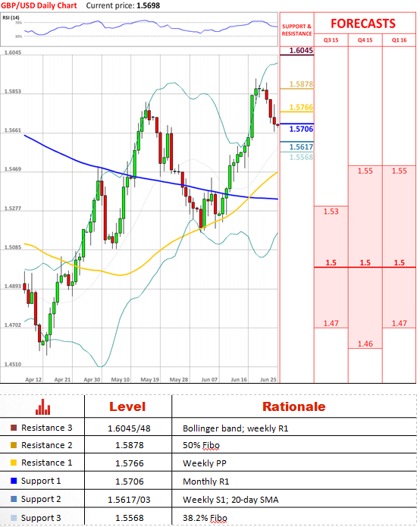Select the 1.5878 level marker

coord(301,84)
